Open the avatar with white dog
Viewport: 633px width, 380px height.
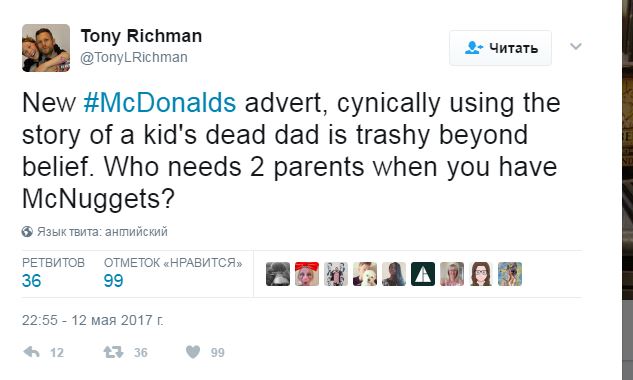pos(365,274)
